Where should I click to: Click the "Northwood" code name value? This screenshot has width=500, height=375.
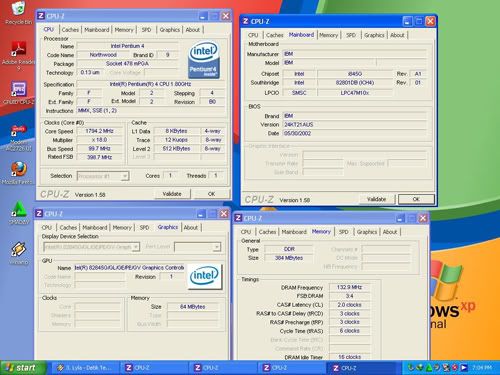[103, 55]
